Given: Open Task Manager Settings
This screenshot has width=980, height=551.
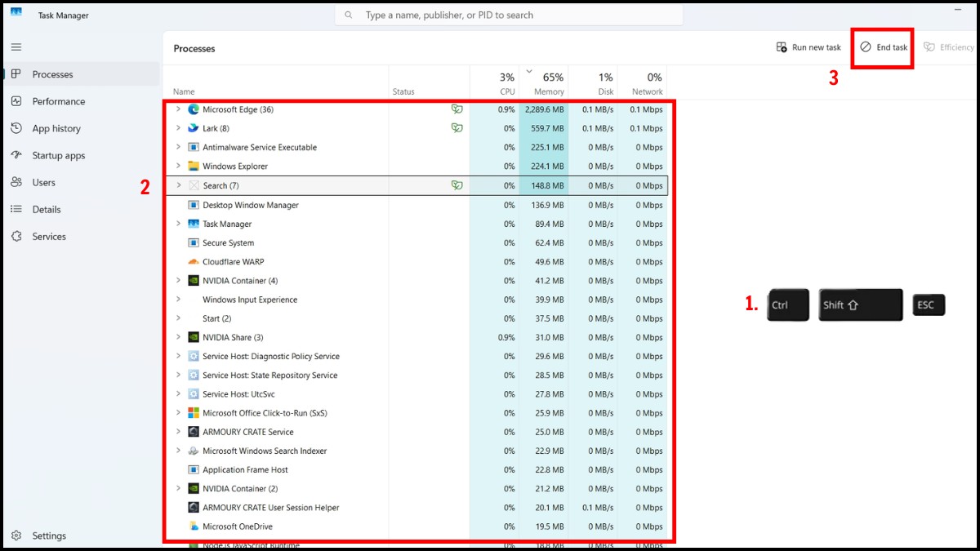Looking at the screenshot, I should coord(49,535).
